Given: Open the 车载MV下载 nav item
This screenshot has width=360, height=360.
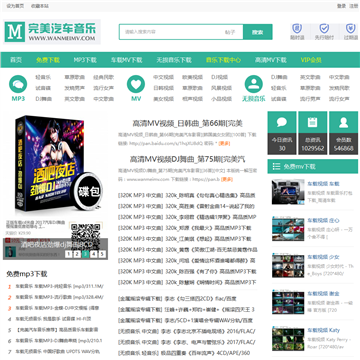Looking at the screenshot, I should [126, 60].
